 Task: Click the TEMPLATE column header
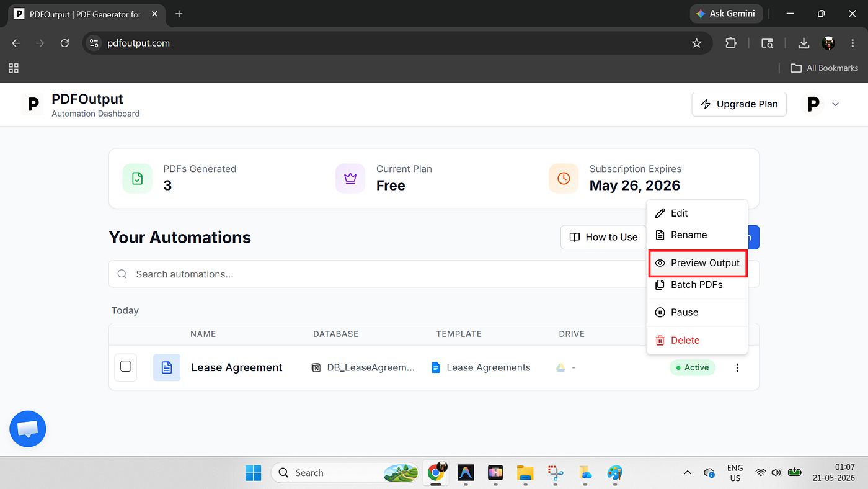pyautogui.click(x=459, y=334)
